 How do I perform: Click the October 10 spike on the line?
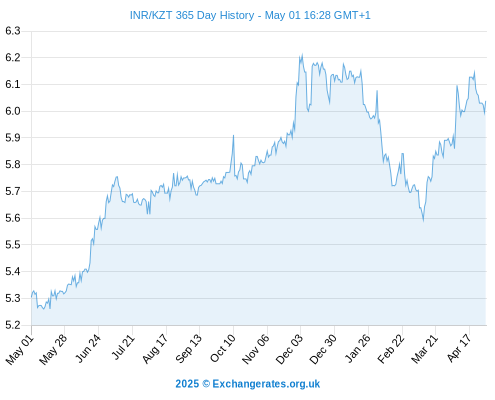coord(233,136)
